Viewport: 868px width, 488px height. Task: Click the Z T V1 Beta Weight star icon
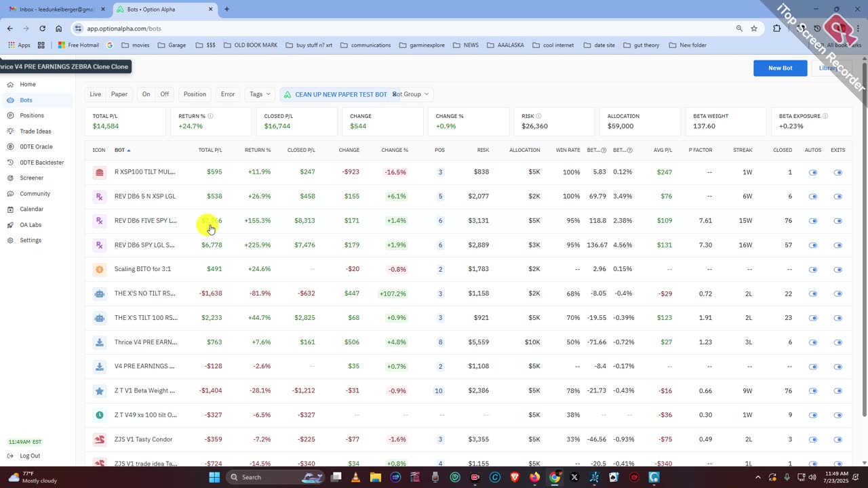[x=100, y=391]
